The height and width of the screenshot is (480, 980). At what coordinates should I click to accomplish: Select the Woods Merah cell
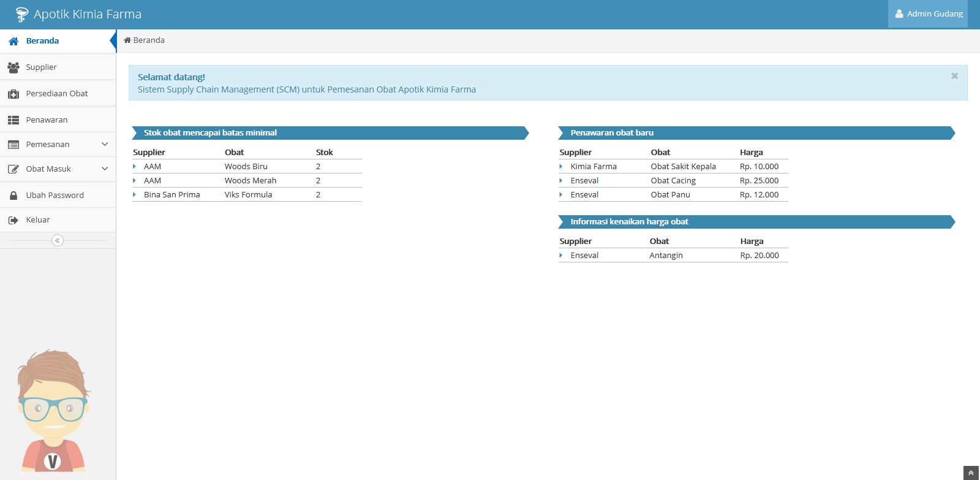(x=251, y=180)
